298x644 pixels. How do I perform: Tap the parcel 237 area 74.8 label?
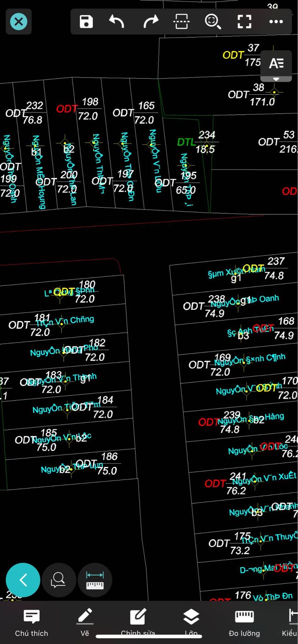tap(275, 268)
